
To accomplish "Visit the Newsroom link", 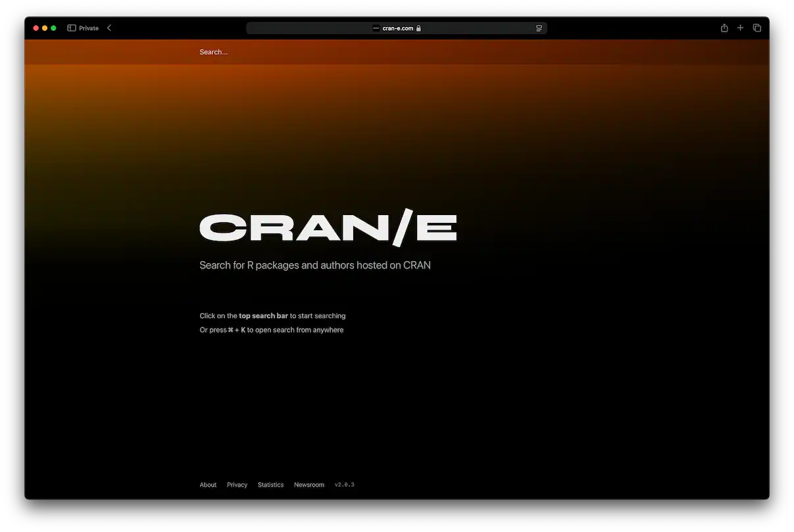I will (309, 485).
